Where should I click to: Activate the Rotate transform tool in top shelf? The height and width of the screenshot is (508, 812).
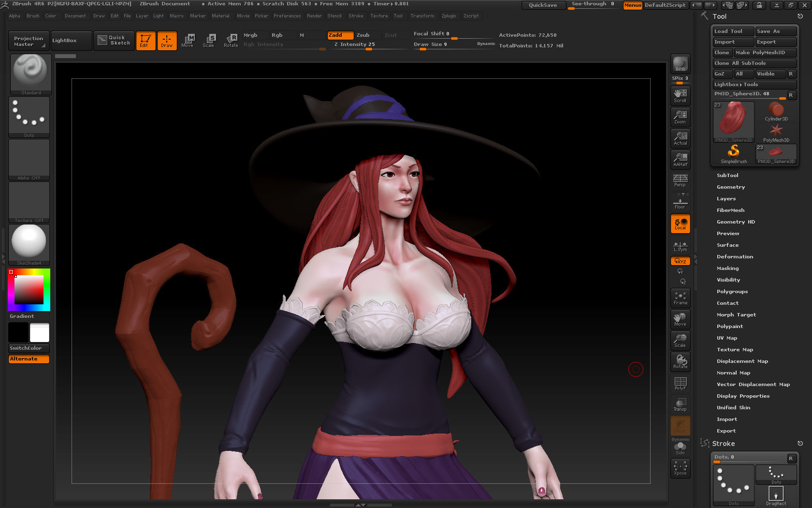pyautogui.click(x=231, y=40)
